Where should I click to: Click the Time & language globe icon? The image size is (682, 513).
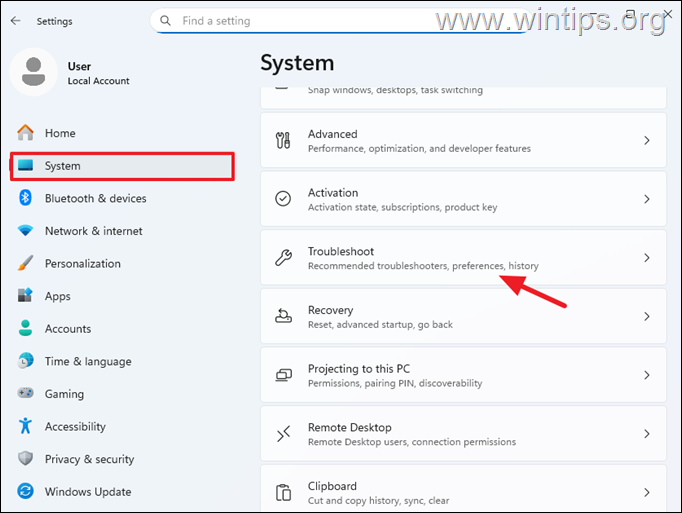(25, 361)
